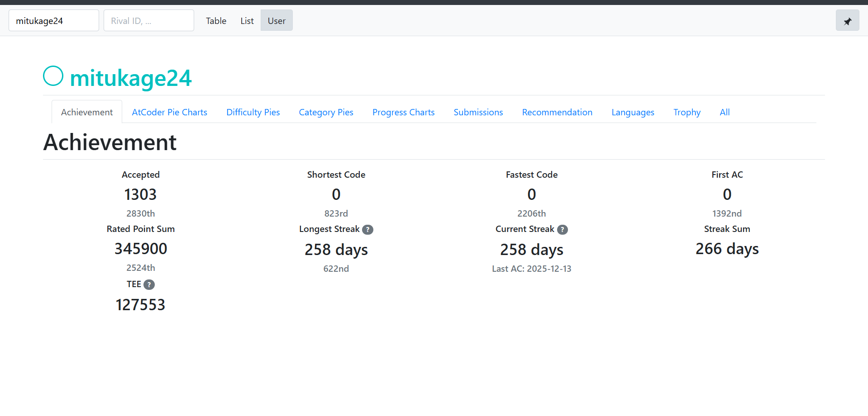
Task: Click the First AC rank 1392nd
Action: pyautogui.click(x=727, y=213)
